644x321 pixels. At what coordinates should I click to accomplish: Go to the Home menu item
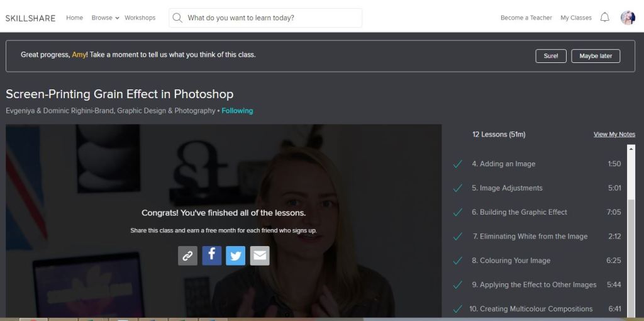[74, 18]
